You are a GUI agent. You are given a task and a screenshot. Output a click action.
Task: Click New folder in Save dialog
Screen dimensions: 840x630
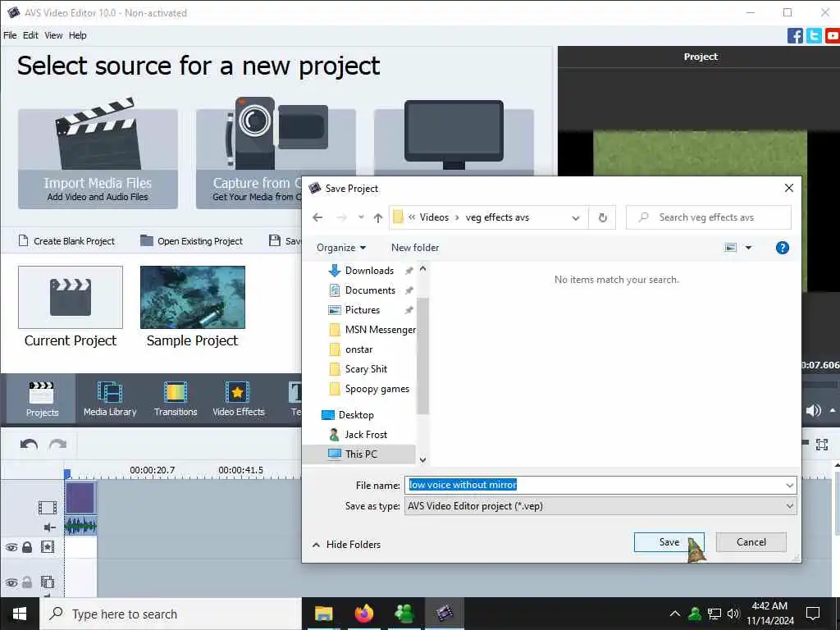click(415, 248)
